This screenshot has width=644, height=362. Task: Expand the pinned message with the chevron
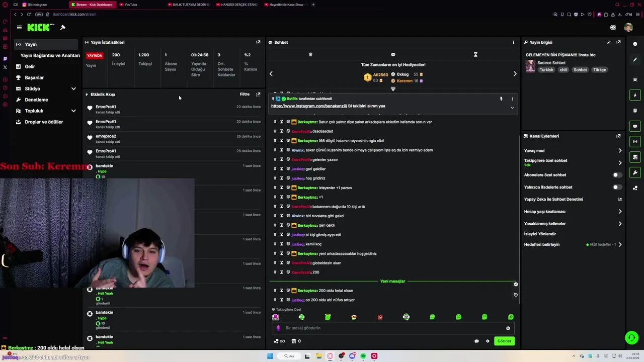[512, 107]
